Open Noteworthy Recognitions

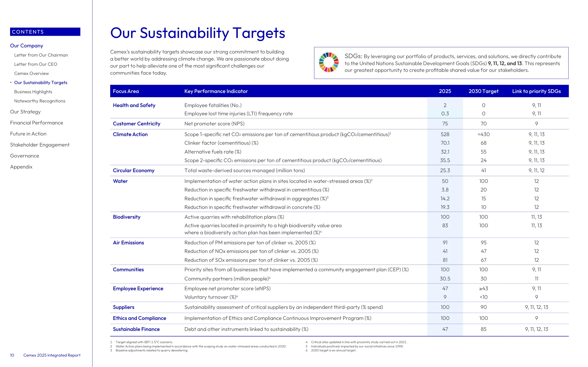(40, 101)
